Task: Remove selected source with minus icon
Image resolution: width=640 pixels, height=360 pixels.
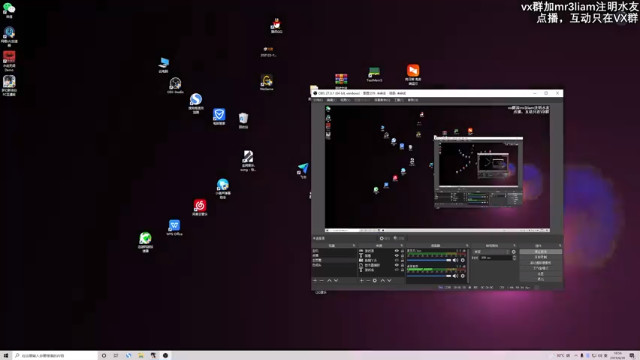Action: pos(368,280)
